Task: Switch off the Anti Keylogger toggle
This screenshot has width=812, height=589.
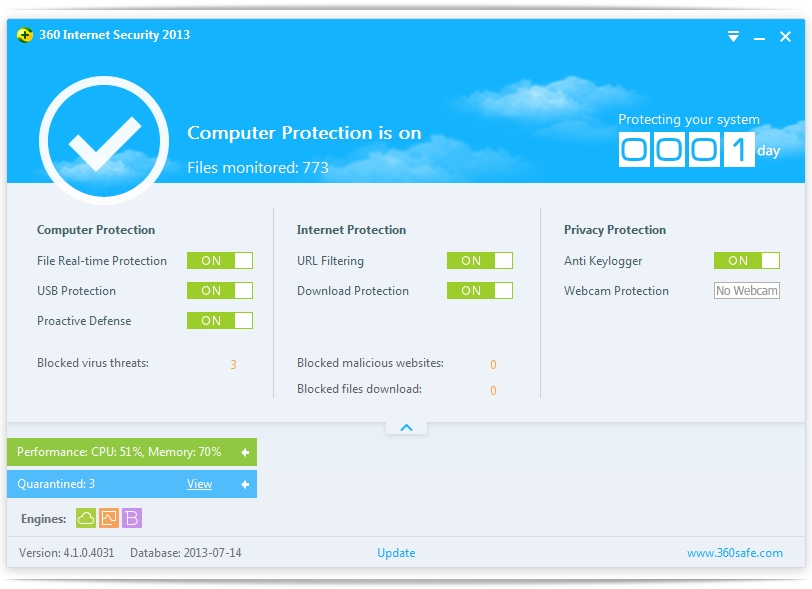Action: 747,261
